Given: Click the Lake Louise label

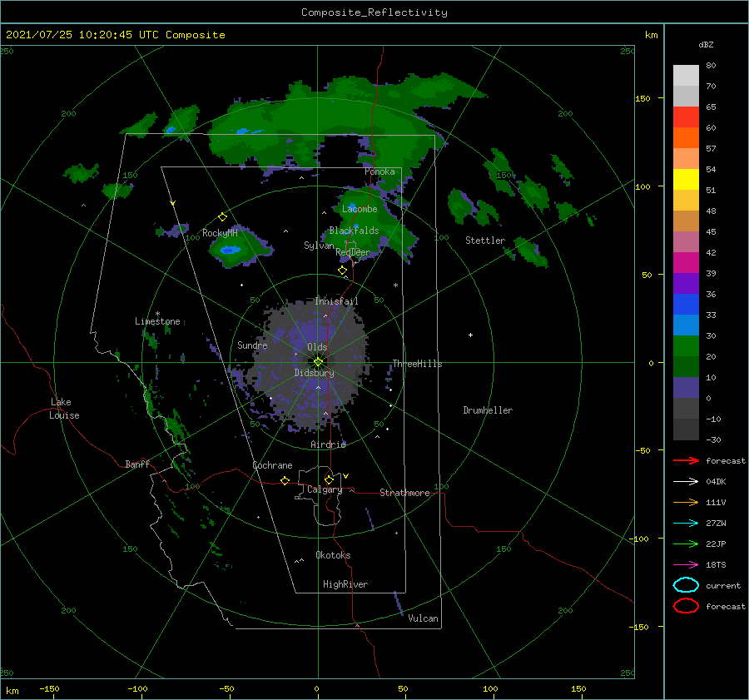Looking at the screenshot, I should (x=64, y=409).
